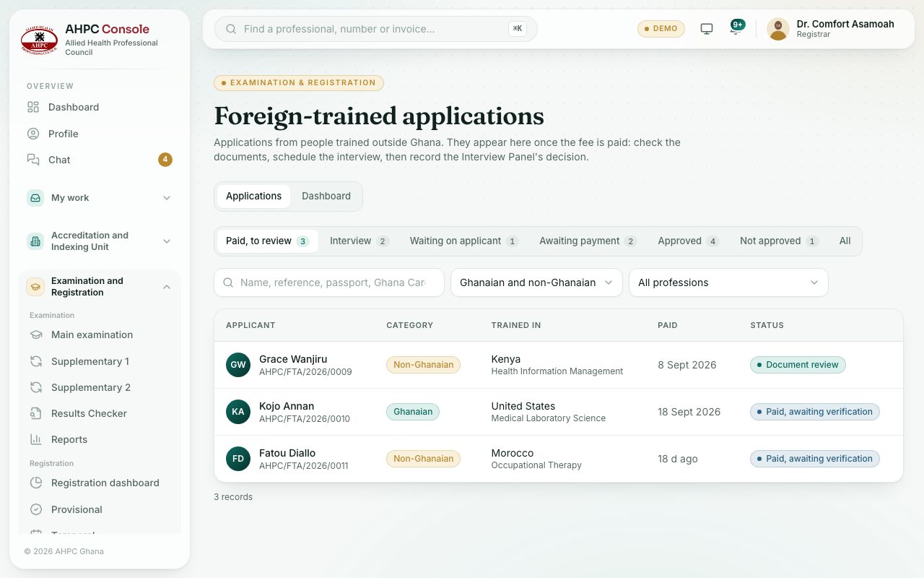Select the All filter tab

point(845,241)
